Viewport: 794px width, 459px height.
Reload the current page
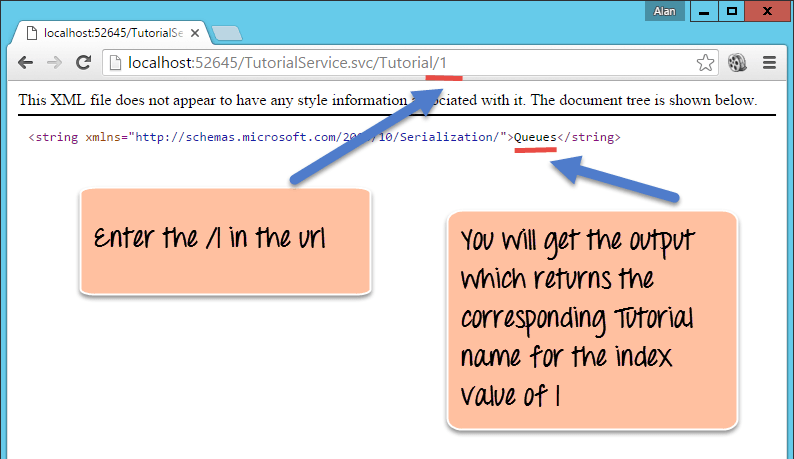tap(84, 63)
